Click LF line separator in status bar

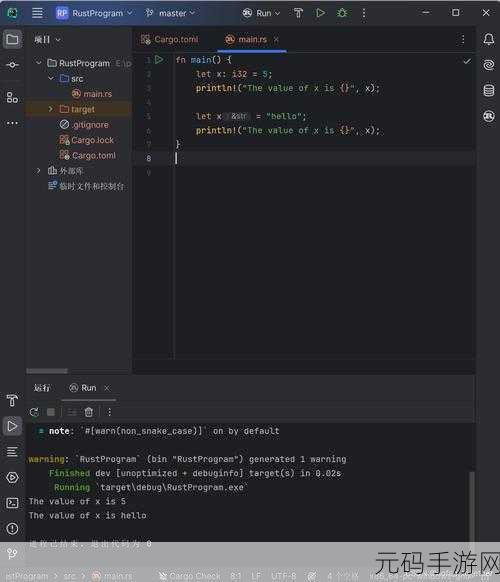[x=256, y=576]
